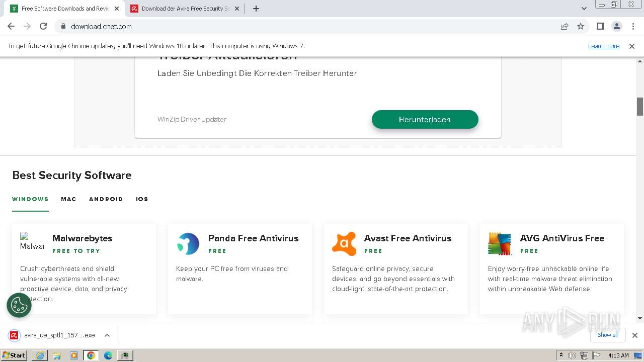Click the Panda Free Antivirus logo
Viewport: 644px width, 362px height.
(x=188, y=244)
